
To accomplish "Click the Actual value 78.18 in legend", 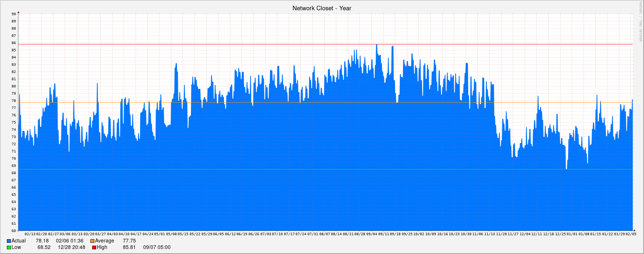I will (42, 241).
